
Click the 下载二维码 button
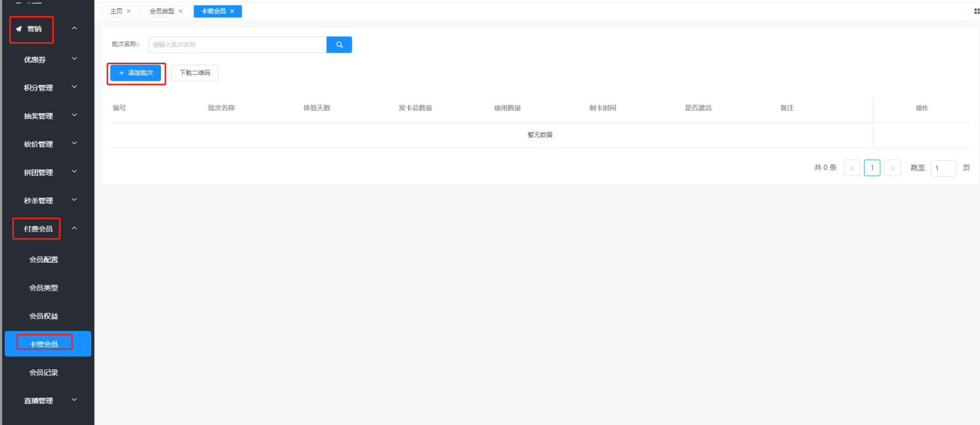tap(195, 73)
